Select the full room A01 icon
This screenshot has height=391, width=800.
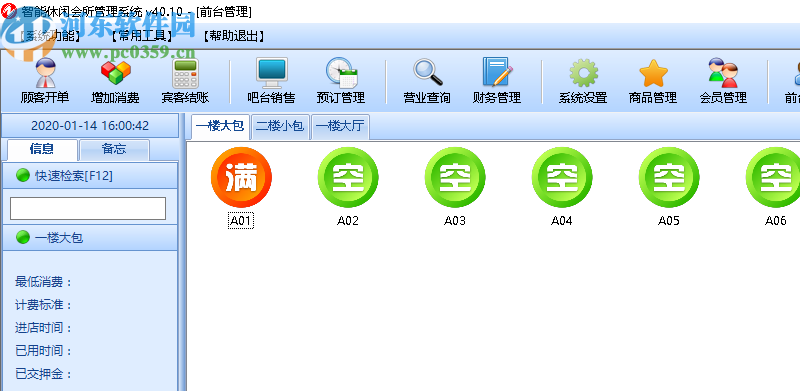pyautogui.click(x=241, y=177)
